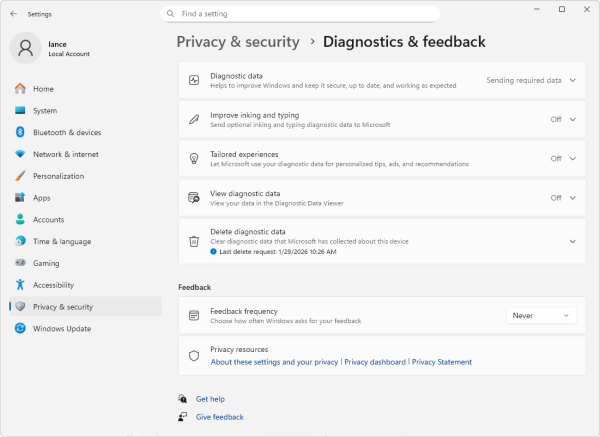
Task: Expand Improve inking and typing chevron
Action: coord(573,119)
